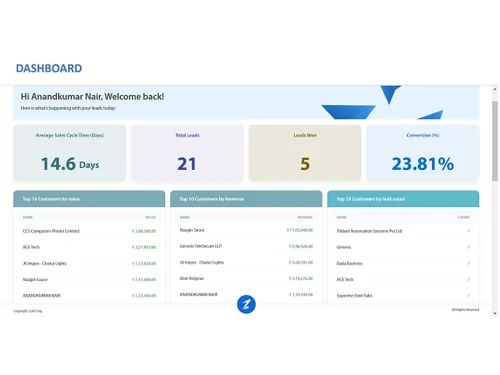
Task: Select Genesis in lead count table
Action: pyautogui.click(x=403, y=247)
